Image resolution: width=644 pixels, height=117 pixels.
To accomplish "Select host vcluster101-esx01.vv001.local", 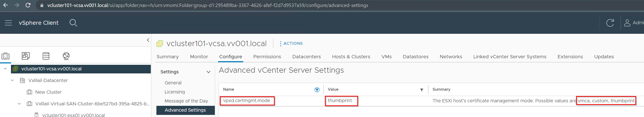I will pos(74,115).
